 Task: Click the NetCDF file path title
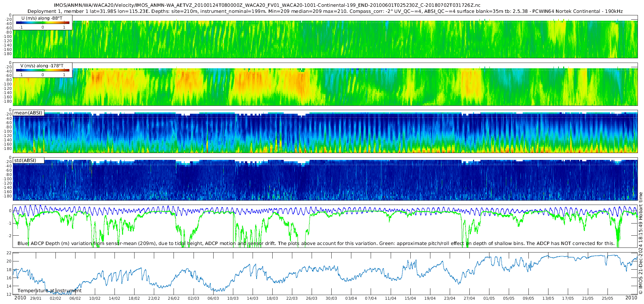[x=267, y=5]
